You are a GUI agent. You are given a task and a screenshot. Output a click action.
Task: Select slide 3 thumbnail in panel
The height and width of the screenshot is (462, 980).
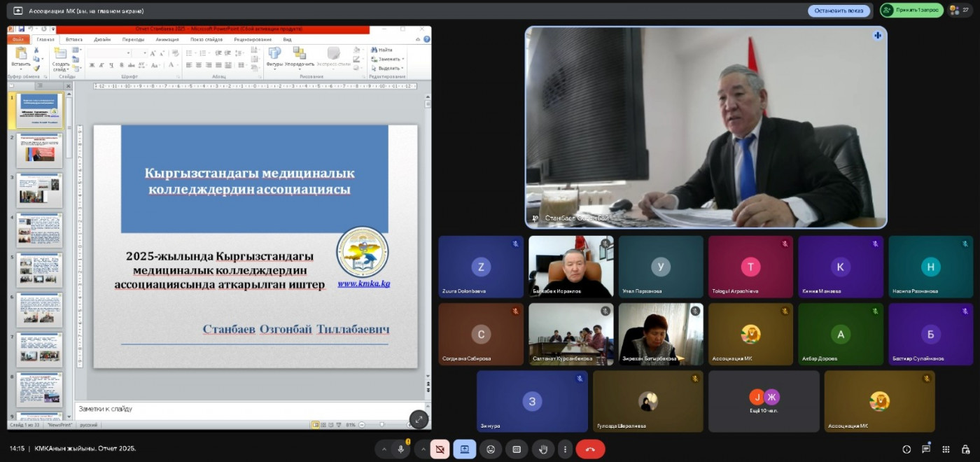[40, 190]
